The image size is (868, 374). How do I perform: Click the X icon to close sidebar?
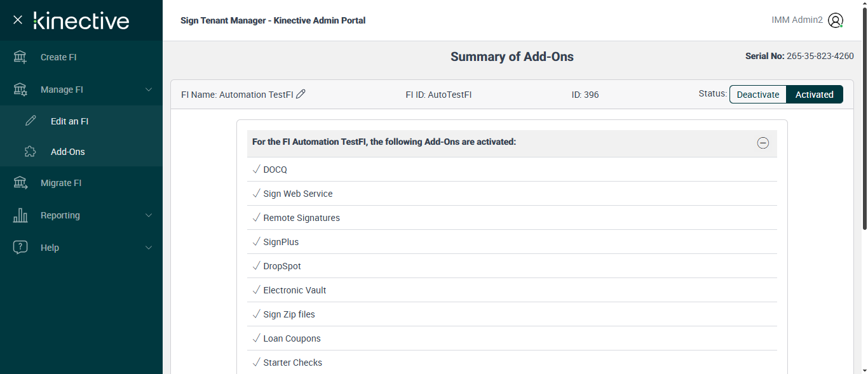point(18,20)
